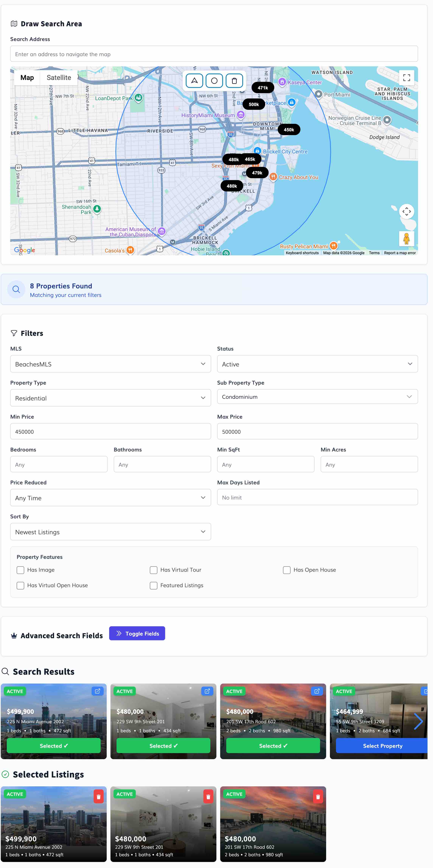Click the 471k price marker

click(263, 88)
